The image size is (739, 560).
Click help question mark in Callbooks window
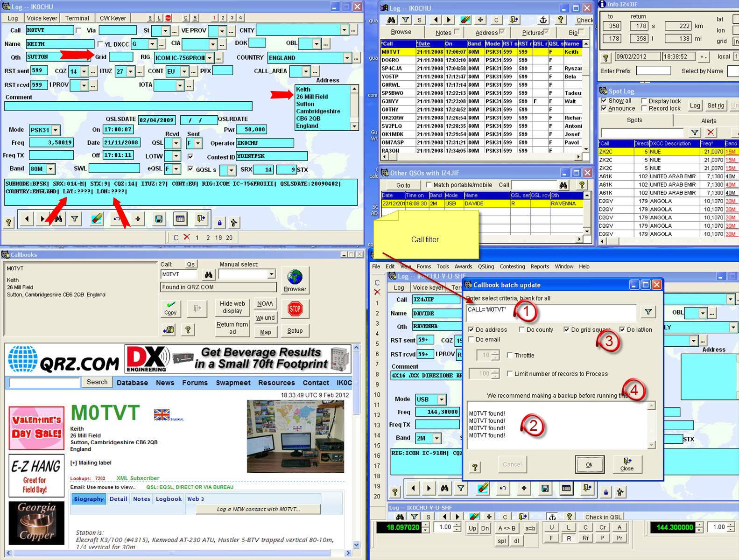click(188, 330)
